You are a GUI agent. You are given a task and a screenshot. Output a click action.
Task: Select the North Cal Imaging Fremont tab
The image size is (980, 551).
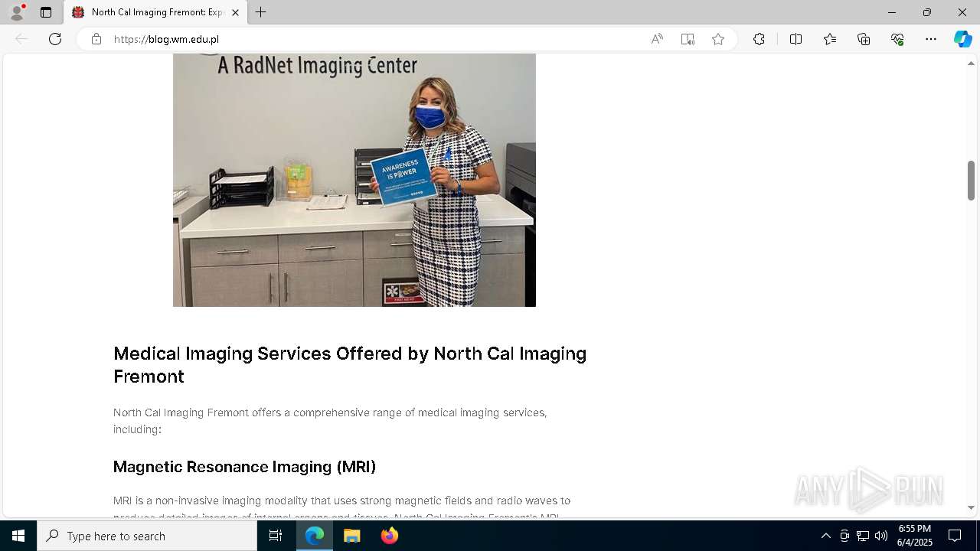pos(155,12)
